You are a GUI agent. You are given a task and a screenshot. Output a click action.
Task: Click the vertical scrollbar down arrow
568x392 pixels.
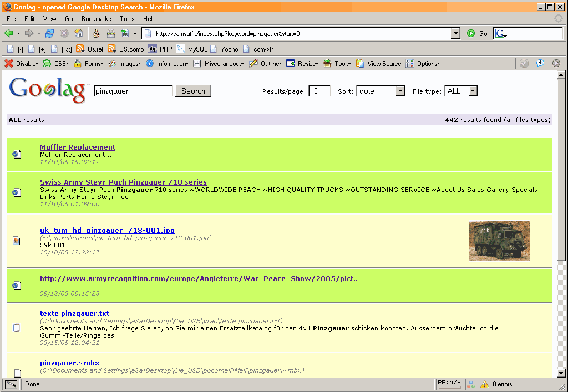561,373
